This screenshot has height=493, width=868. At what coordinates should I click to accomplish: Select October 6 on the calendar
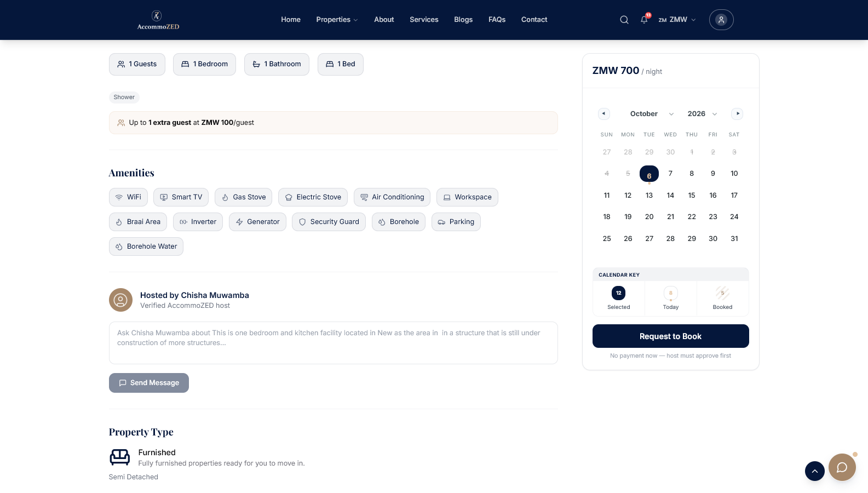(649, 174)
